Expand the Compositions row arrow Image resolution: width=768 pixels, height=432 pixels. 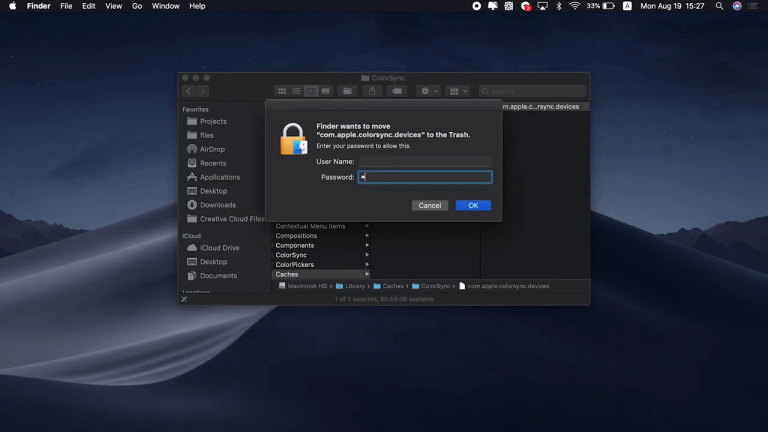tap(367, 236)
